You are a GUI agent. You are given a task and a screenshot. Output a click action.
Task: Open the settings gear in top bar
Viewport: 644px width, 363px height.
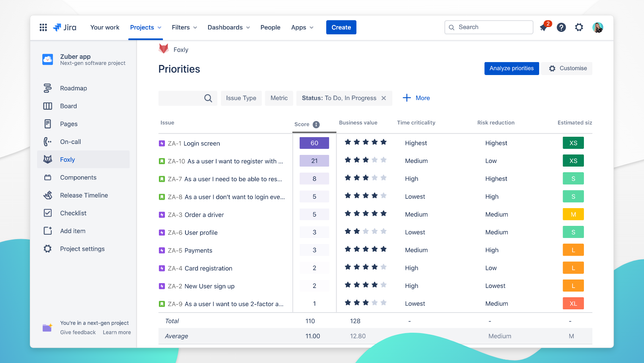(x=579, y=28)
